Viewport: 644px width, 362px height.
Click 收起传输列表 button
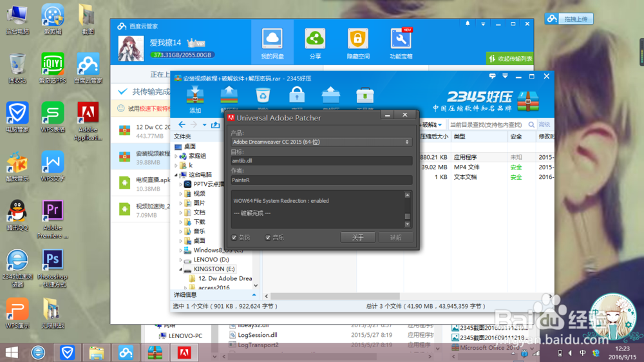509,59
